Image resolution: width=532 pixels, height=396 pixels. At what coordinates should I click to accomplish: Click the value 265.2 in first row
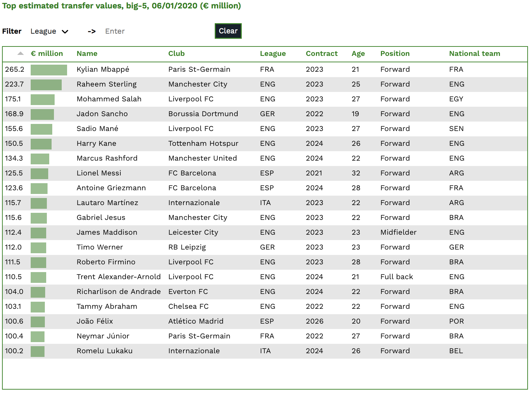(x=14, y=69)
